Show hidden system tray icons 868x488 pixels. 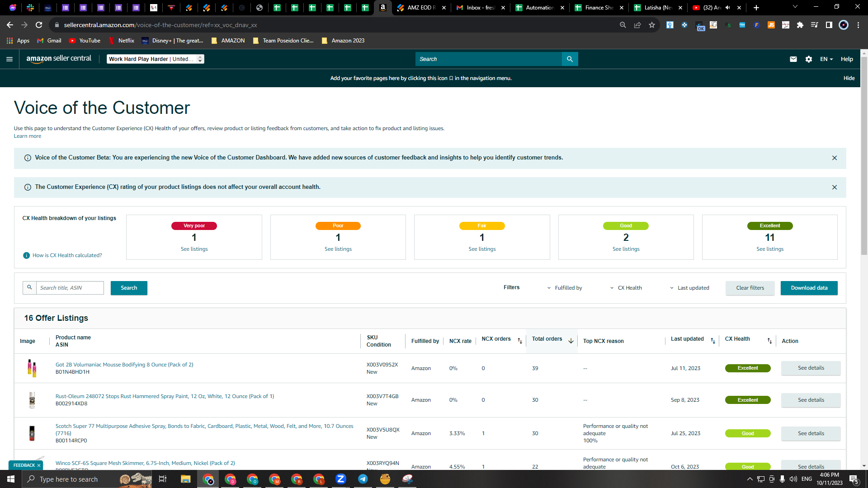point(750,479)
